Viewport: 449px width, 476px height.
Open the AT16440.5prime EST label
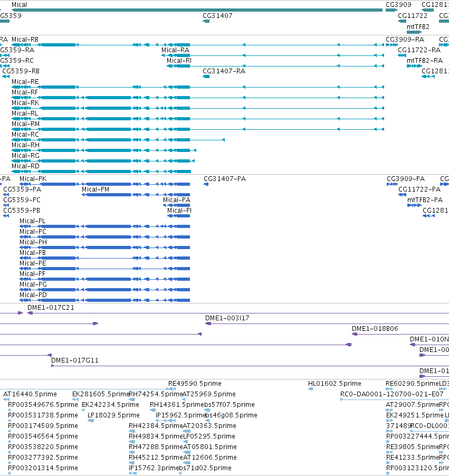point(30,394)
